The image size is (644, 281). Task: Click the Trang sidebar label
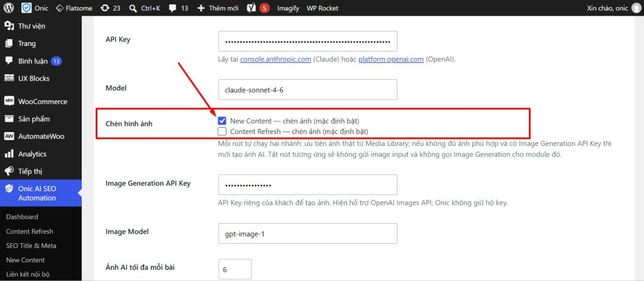click(x=26, y=43)
